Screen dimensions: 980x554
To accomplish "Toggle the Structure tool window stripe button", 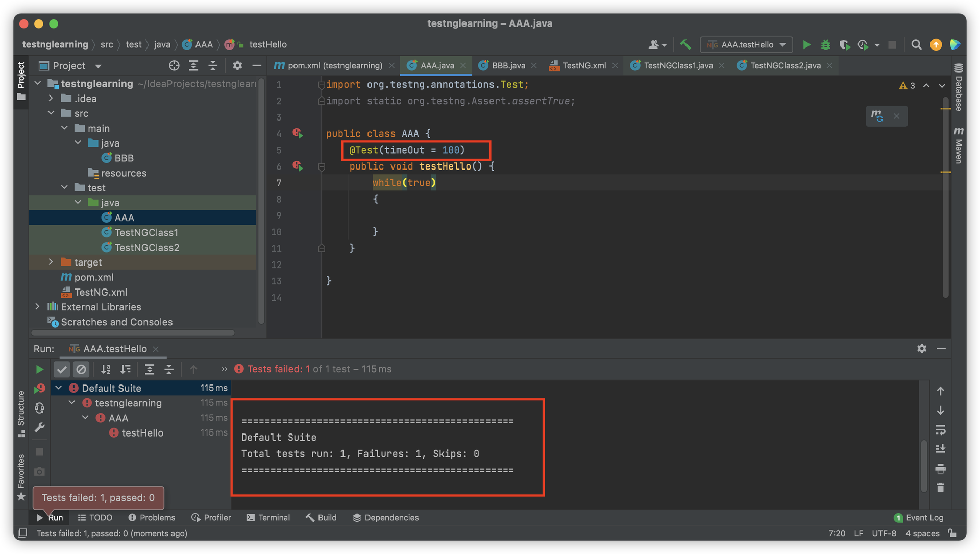I will (x=21, y=414).
